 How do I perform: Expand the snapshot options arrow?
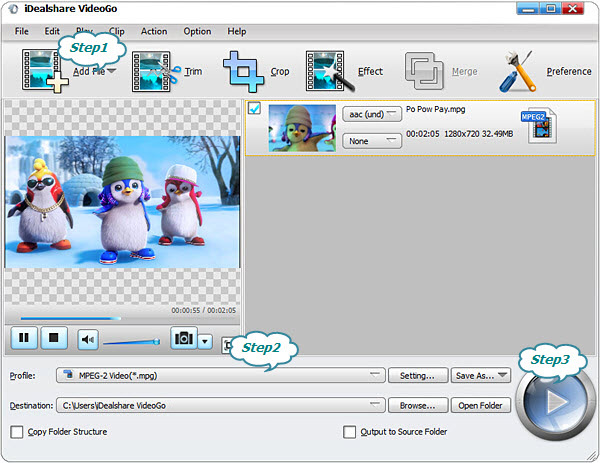click(205, 341)
